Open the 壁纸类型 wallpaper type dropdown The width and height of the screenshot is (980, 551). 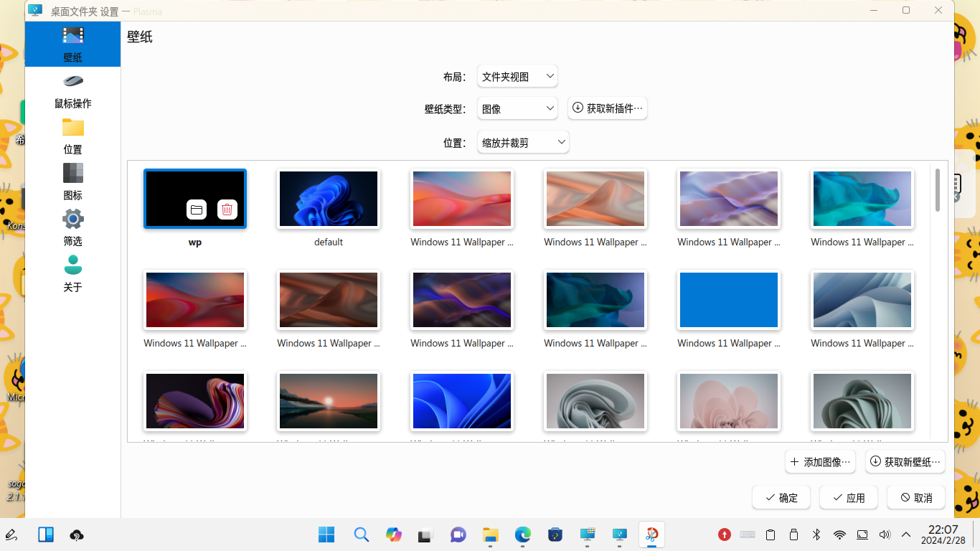coord(517,108)
